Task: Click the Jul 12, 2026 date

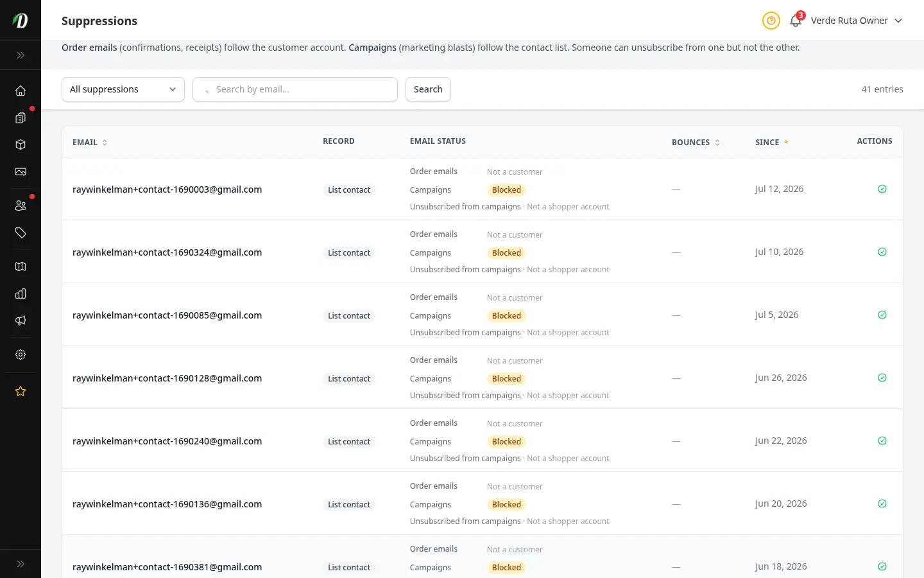Action: tap(779, 189)
